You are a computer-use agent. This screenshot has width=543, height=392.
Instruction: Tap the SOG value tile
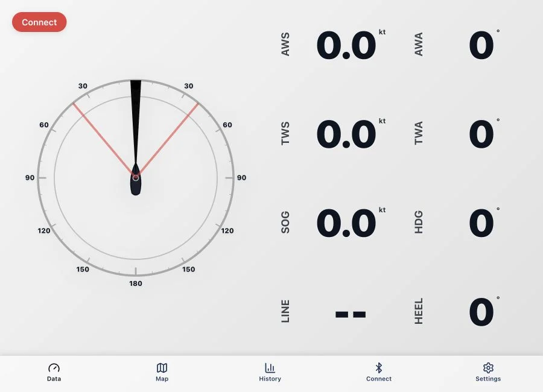click(x=346, y=223)
